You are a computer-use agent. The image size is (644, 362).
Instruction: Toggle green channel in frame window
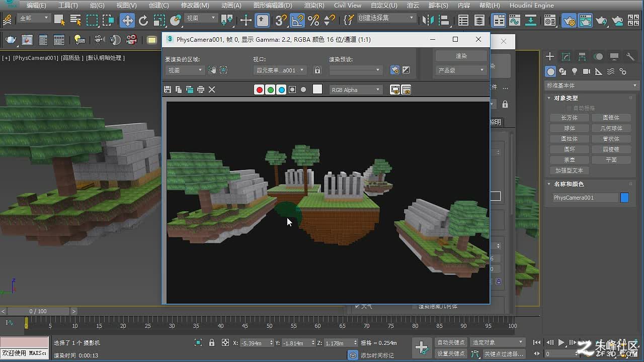(270, 89)
